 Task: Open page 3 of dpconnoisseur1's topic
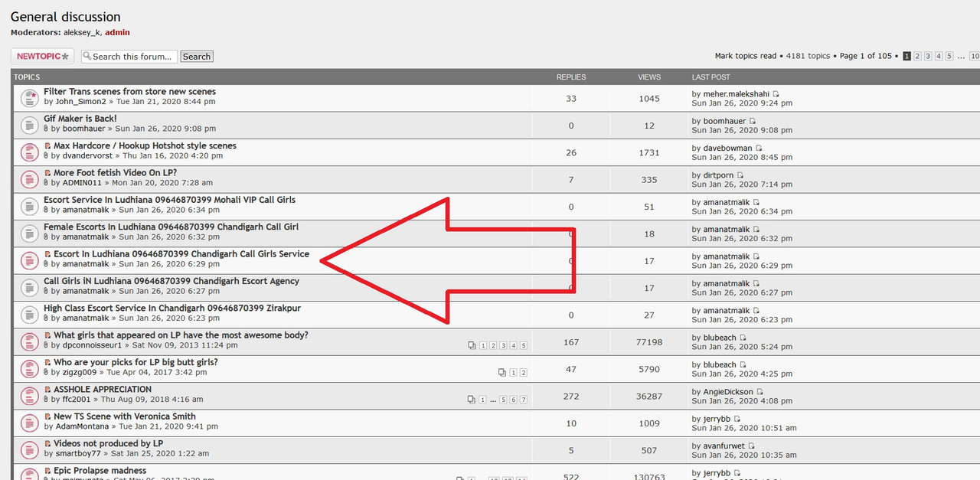[x=503, y=346]
